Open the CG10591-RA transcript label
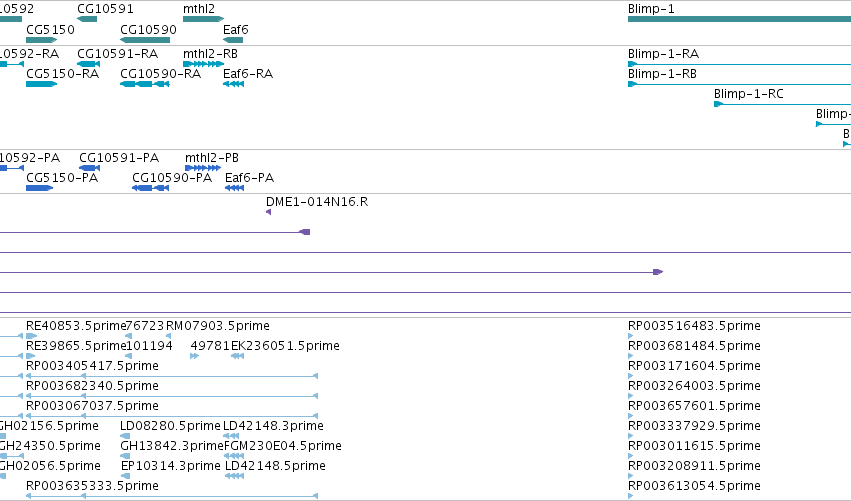The image size is (851, 501). click(117, 54)
